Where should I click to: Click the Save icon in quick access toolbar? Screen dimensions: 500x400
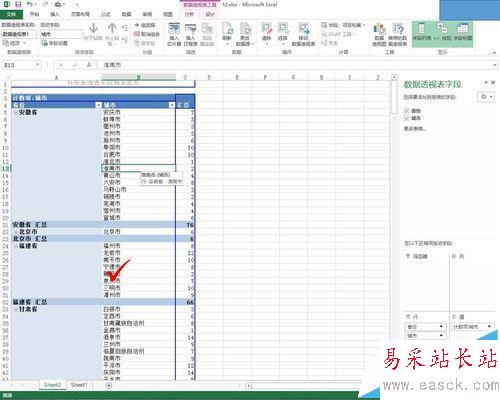coord(18,4)
